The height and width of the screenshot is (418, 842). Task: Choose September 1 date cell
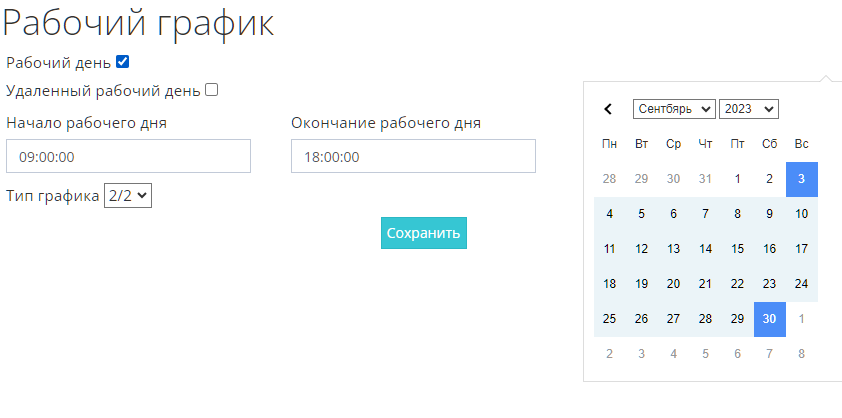(x=738, y=179)
